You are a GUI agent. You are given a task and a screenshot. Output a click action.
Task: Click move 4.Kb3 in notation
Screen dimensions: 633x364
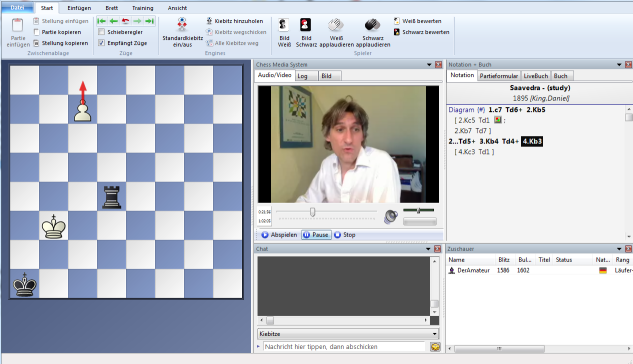pos(532,141)
